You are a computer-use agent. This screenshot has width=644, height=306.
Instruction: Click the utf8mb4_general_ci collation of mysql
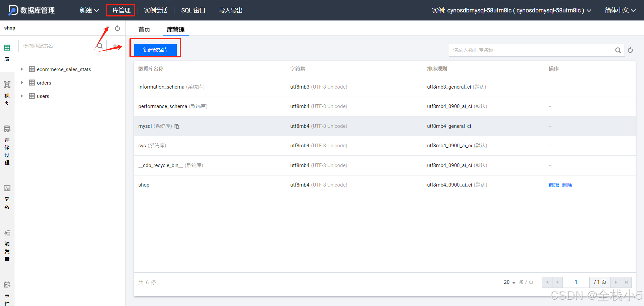click(x=449, y=126)
